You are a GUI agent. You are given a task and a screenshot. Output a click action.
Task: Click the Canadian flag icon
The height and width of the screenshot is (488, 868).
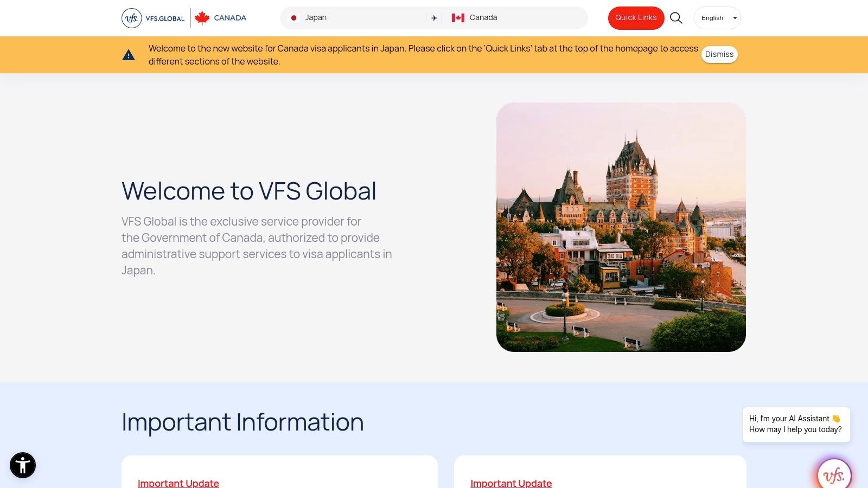pyautogui.click(x=458, y=18)
